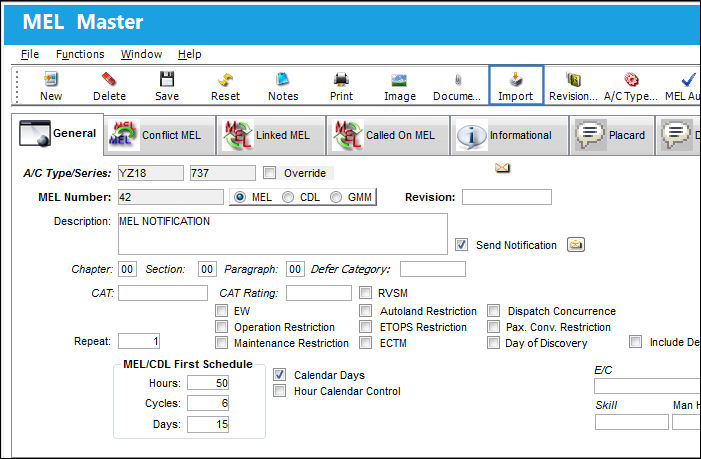Select the MEL radio button
This screenshot has width=701, height=459.
[240, 197]
